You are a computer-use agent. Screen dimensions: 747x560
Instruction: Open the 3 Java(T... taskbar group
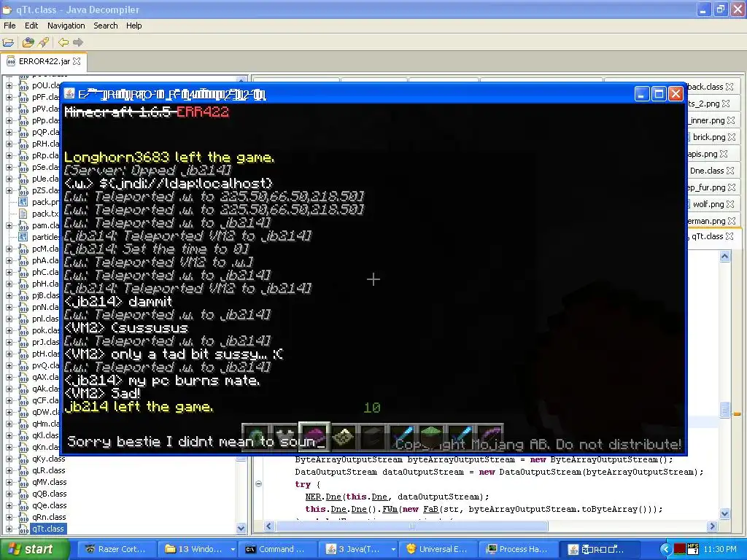point(357,549)
